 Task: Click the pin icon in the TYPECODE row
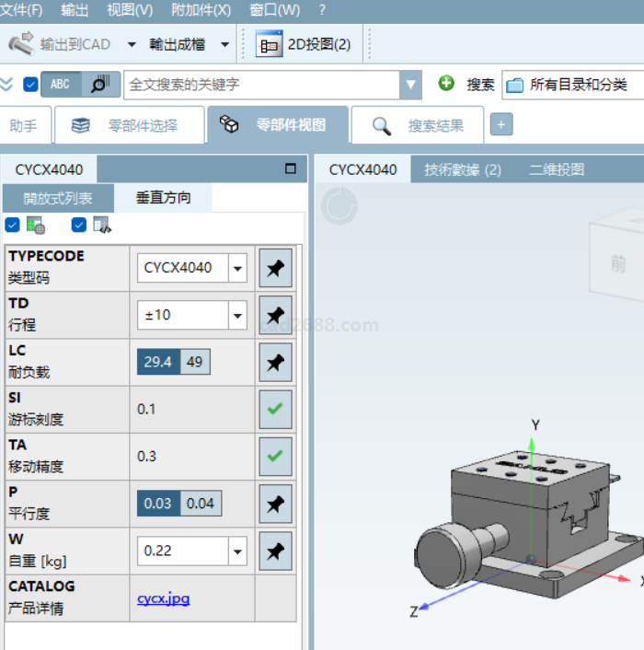pos(275,268)
